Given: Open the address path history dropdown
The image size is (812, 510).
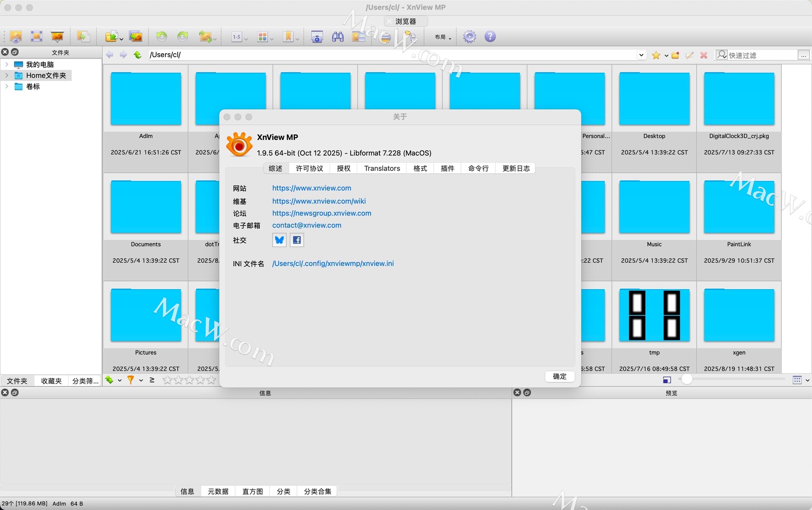Looking at the screenshot, I should [641, 55].
